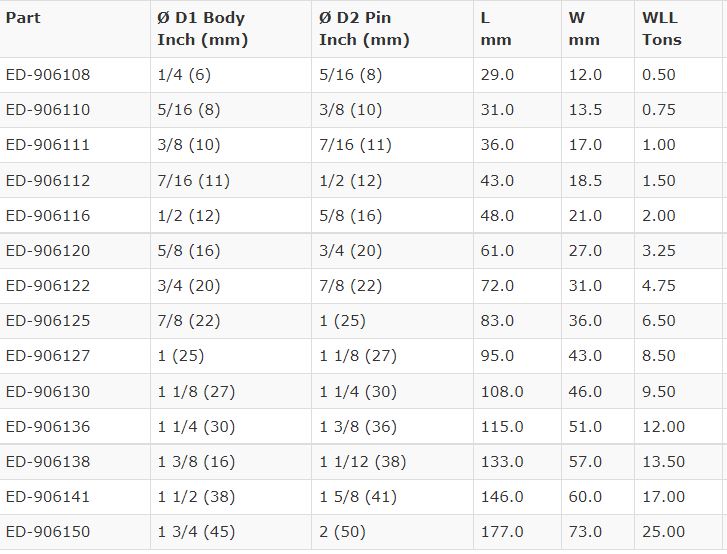Click the 25.00 WLL tons value

[x=662, y=532]
